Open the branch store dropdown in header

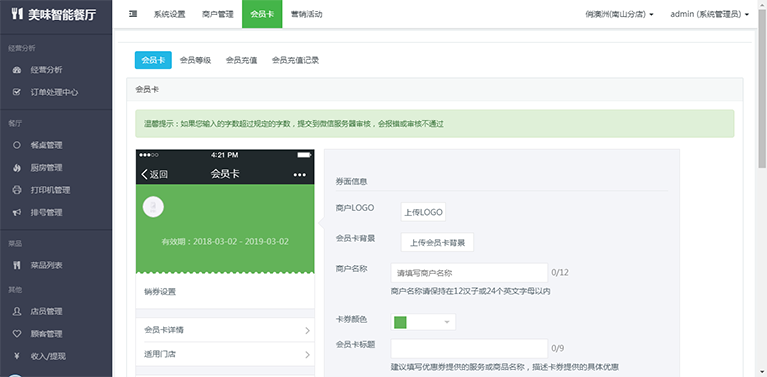coord(619,14)
